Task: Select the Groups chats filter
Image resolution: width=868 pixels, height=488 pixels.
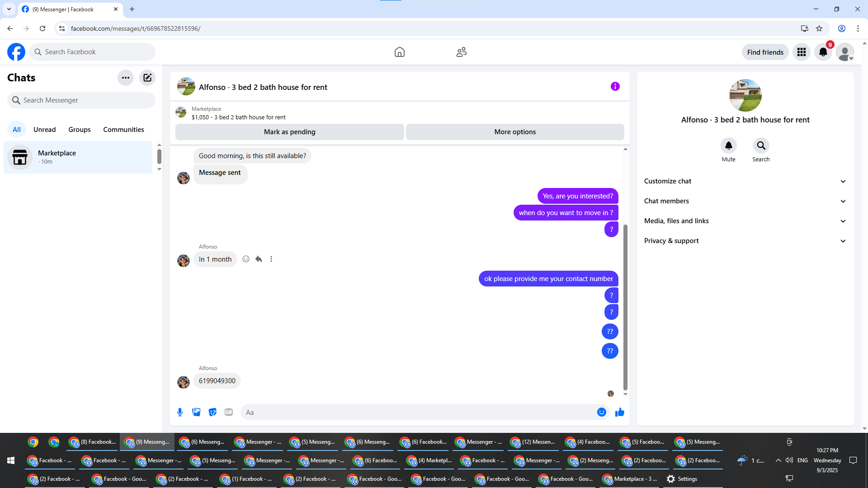Action: 80,130
